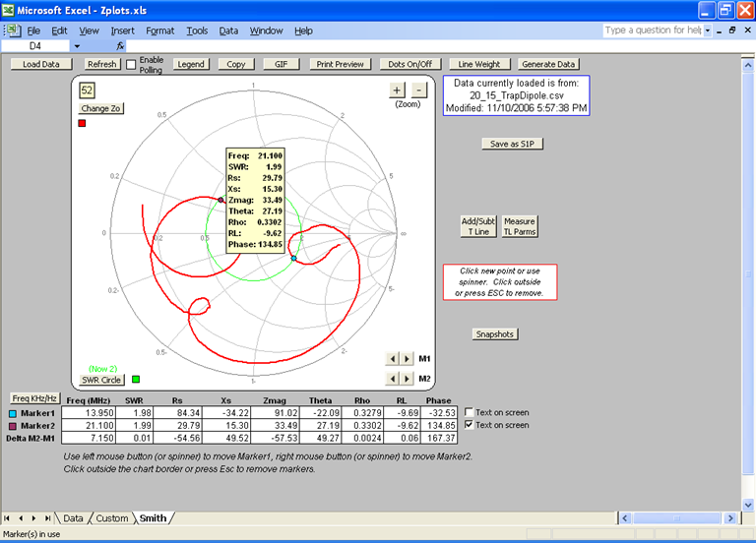Uncheck Marker2 Text on screen checkbox
This screenshot has width=756, height=543.
pyautogui.click(x=469, y=425)
